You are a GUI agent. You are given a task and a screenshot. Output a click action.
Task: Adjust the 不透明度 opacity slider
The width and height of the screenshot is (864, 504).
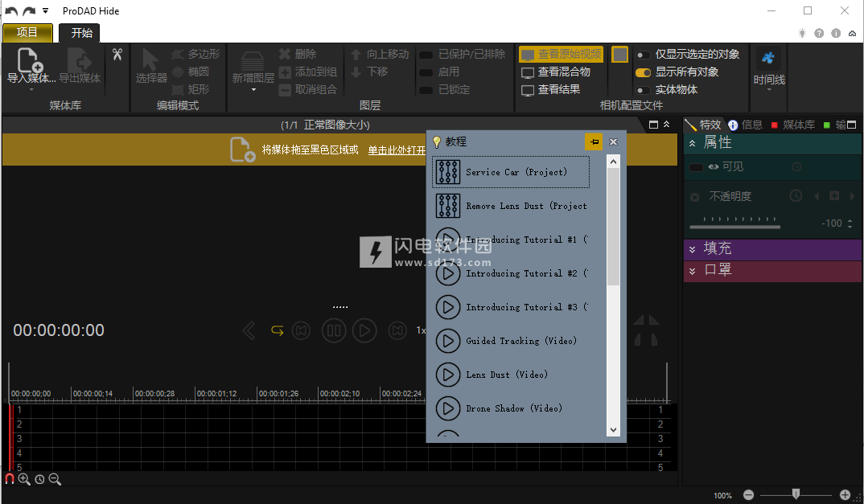click(734, 227)
